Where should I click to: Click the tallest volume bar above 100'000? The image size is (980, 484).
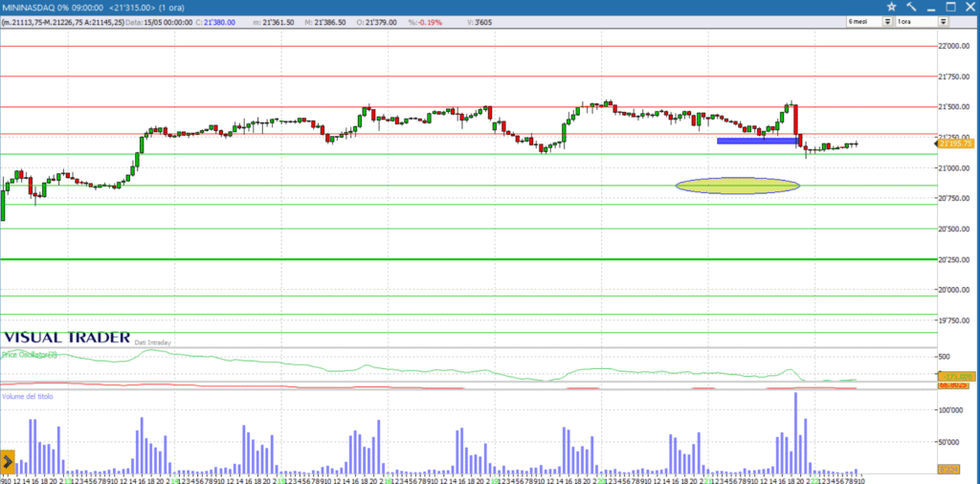click(795, 433)
